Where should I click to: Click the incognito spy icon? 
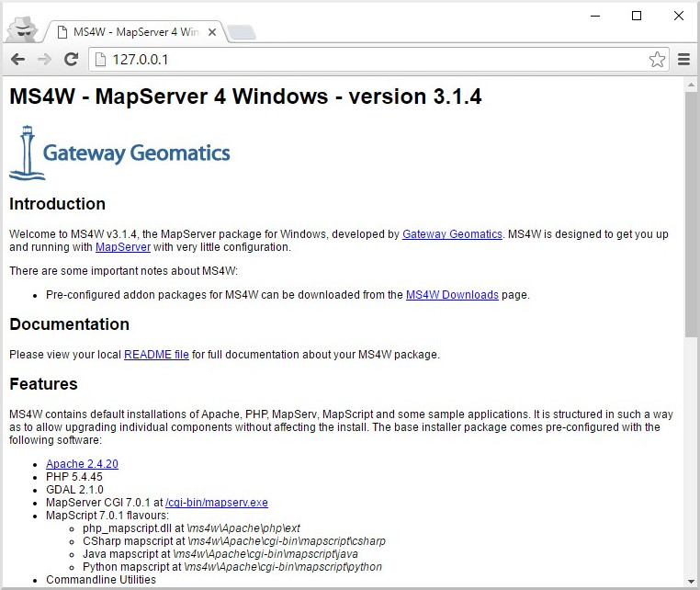[x=23, y=29]
